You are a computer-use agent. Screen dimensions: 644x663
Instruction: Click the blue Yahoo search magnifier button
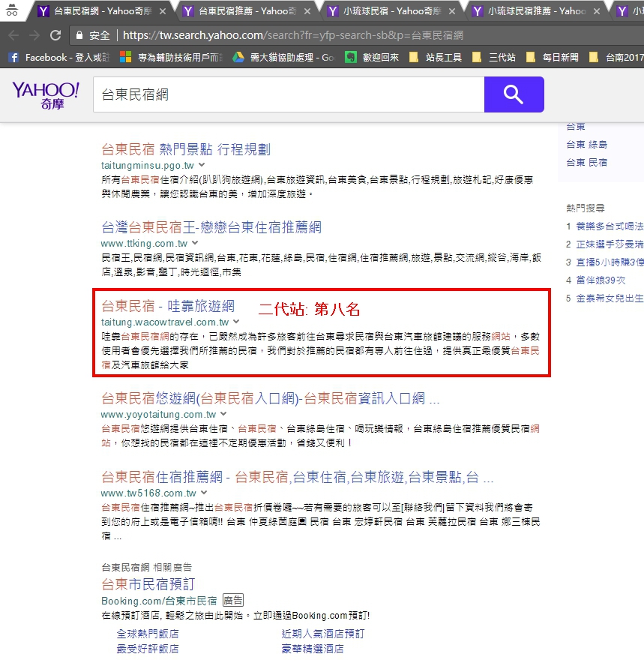(x=514, y=94)
